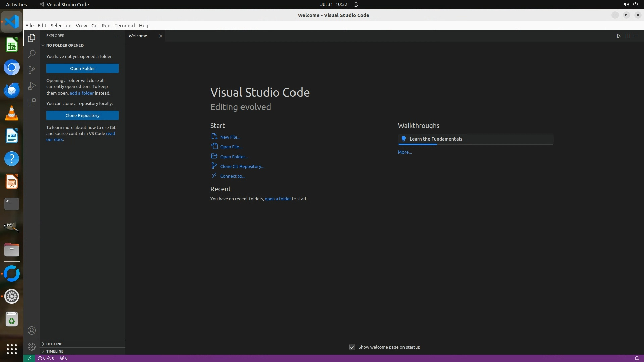Screen dimensions: 644x362
Task: Uncheck Show welcome page on startup
Action: tap(352, 347)
